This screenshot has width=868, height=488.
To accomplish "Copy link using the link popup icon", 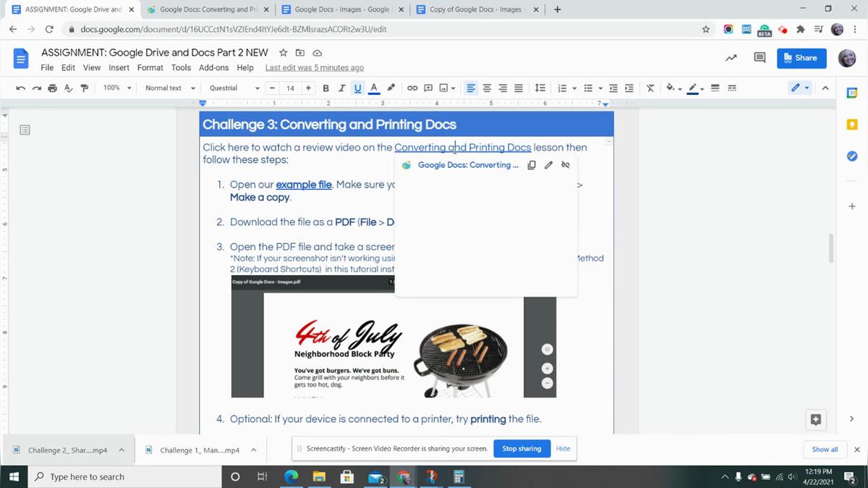I will coord(532,165).
